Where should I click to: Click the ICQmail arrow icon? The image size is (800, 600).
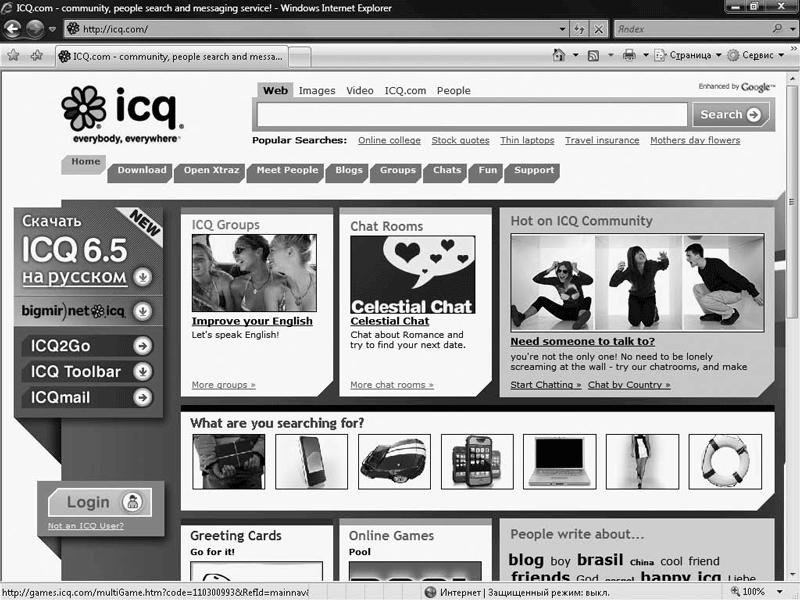(x=143, y=397)
